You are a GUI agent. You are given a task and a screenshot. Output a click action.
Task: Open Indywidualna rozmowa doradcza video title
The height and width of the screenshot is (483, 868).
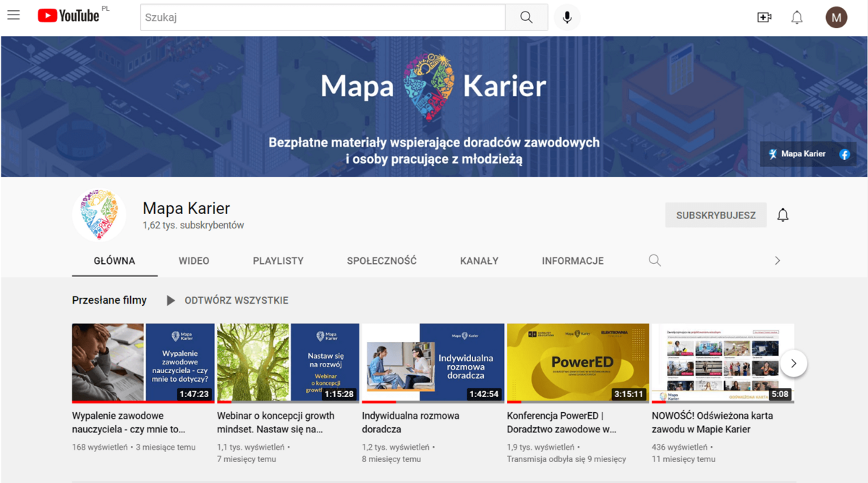coord(410,422)
